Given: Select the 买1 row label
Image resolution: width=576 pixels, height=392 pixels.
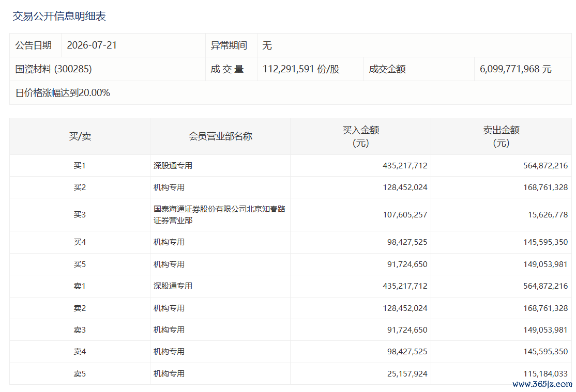Looking at the screenshot, I should [80, 166].
